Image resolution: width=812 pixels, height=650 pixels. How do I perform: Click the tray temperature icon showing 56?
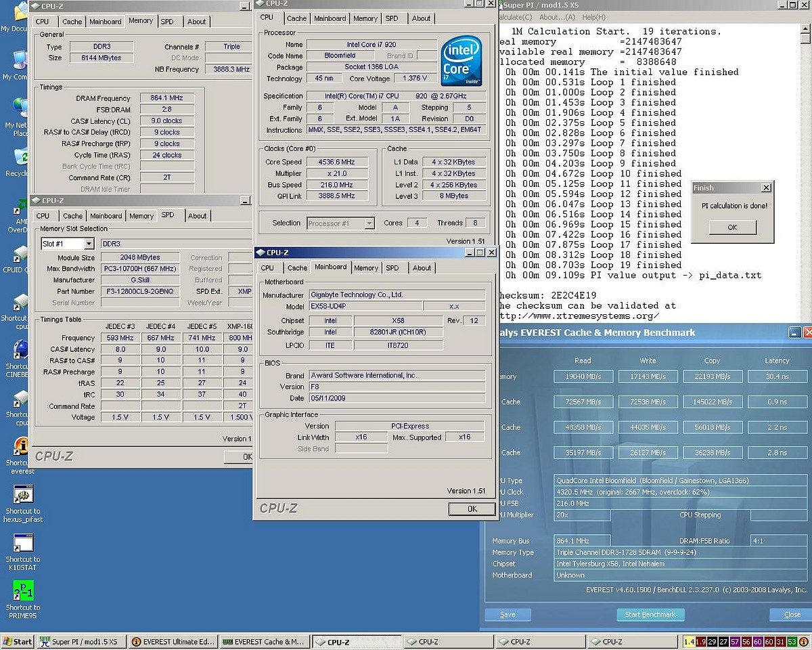(747, 642)
